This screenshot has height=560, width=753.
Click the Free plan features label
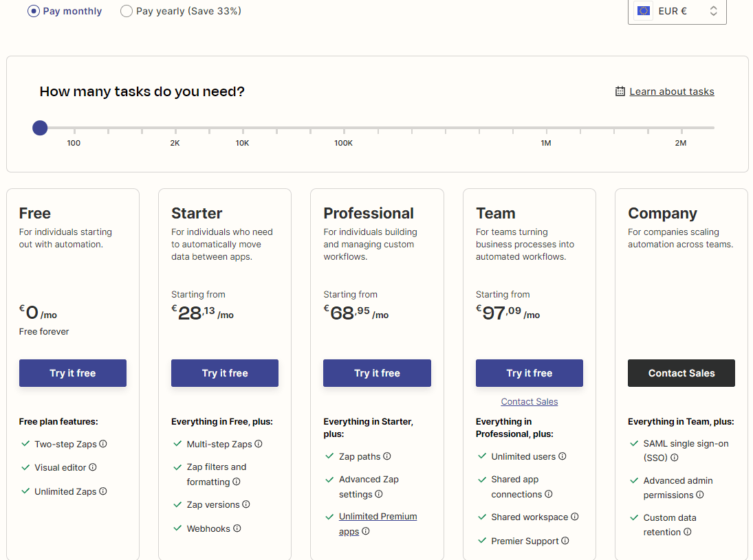pyautogui.click(x=58, y=421)
